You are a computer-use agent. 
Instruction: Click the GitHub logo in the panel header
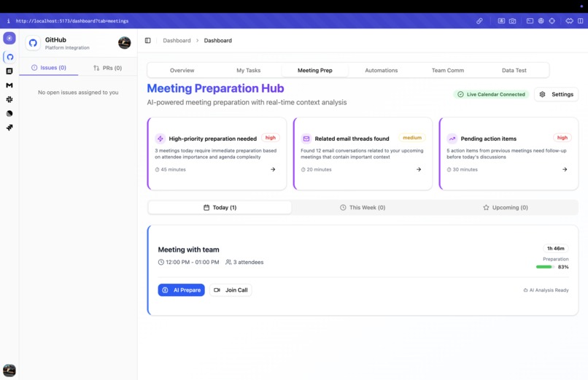point(33,43)
